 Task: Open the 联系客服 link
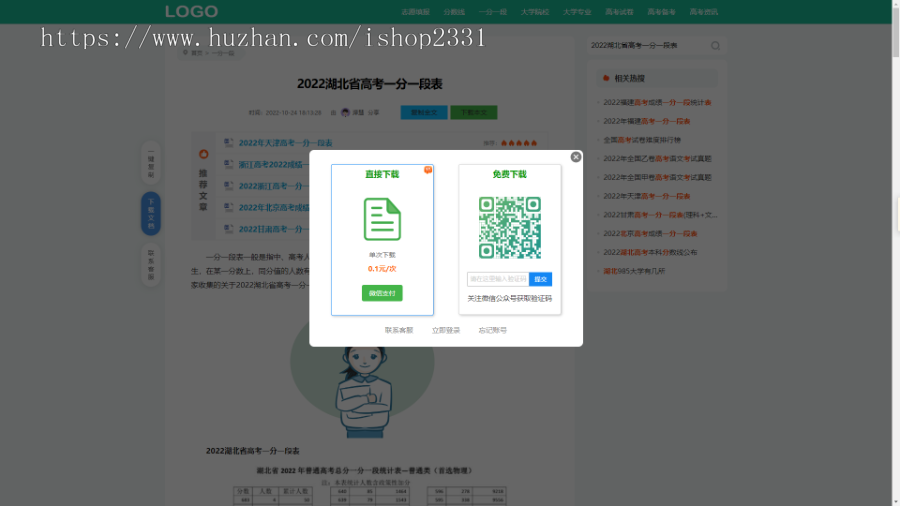click(x=399, y=330)
